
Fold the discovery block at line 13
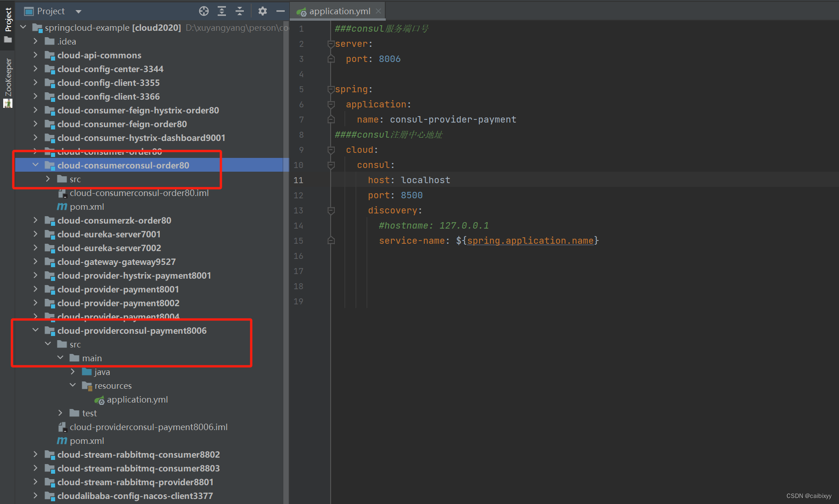click(x=331, y=211)
